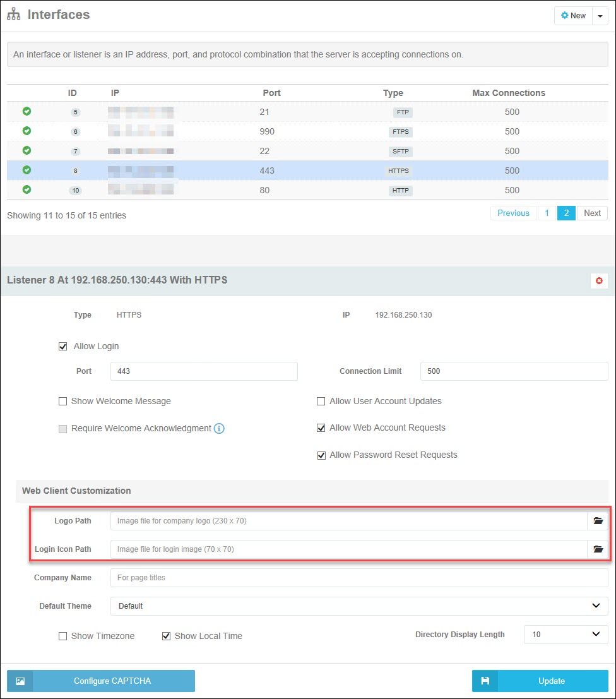Disable Show Local Time
This screenshot has height=699, width=616.
166,636
